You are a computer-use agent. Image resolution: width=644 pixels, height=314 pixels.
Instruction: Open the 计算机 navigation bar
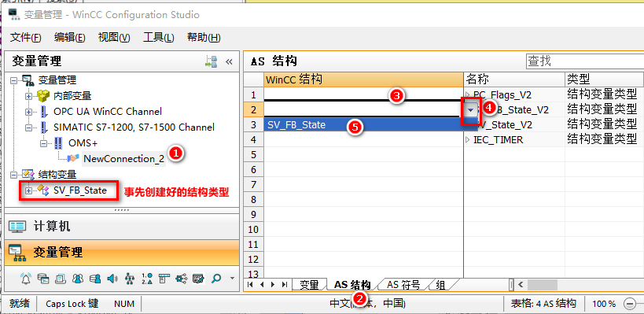(x=121, y=226)
